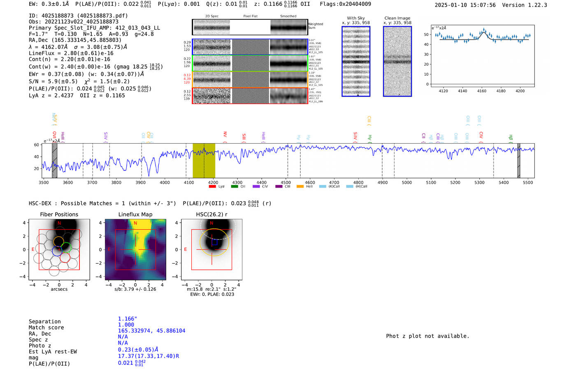The height and width of the screenshot is (392, 576).
Task: Click the yellow highlighted band in spectrum
Action: (204, 160)
